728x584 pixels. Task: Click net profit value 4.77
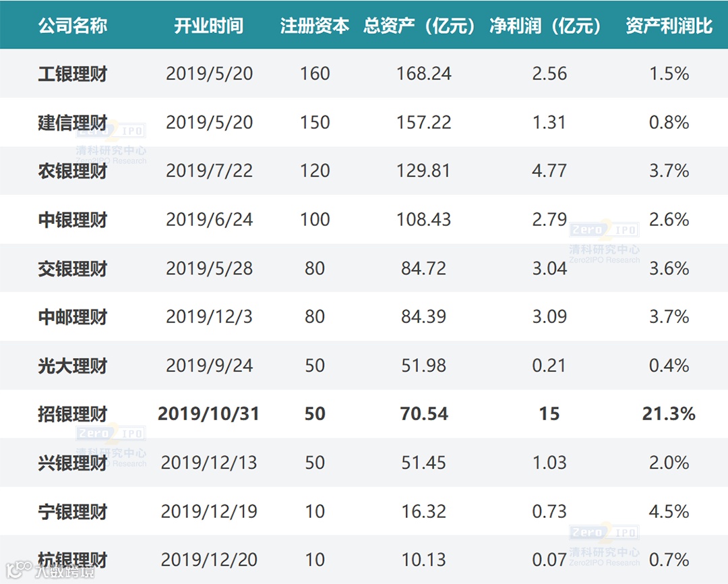coord(550,171)
